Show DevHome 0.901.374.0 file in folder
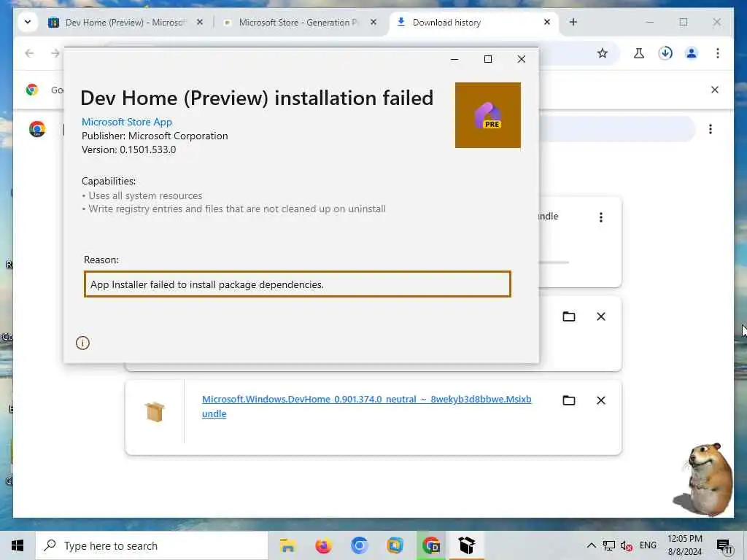The width and height of the screenshot is (747, 560). coord(569,400)
